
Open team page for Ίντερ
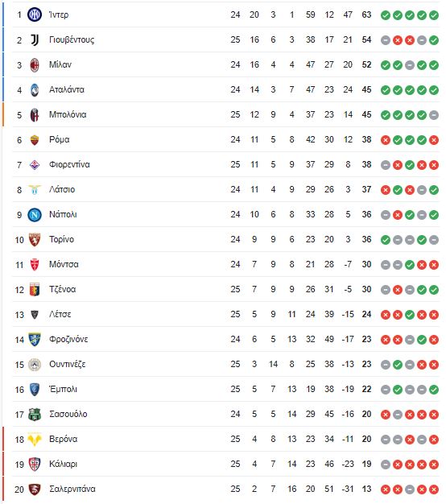(59, 14)
